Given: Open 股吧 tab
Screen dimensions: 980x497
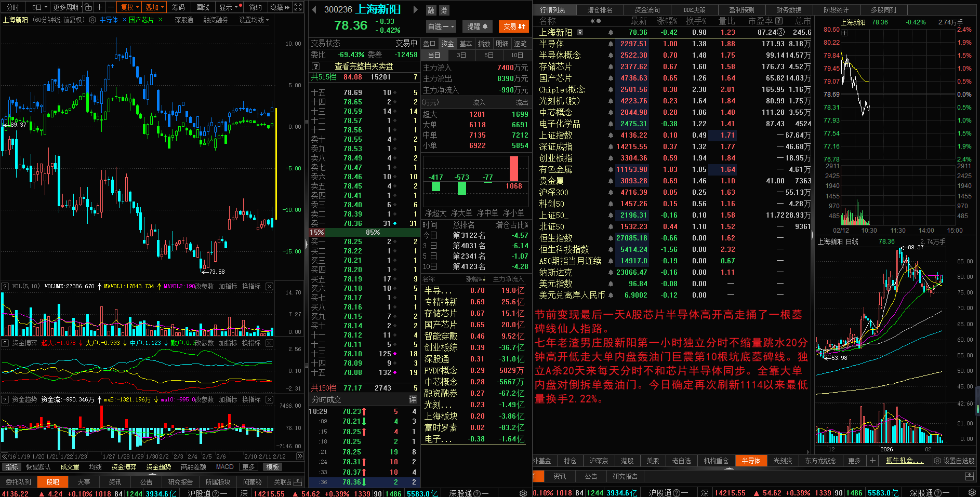Looking at the screenshot, I should tap(52, 482).
